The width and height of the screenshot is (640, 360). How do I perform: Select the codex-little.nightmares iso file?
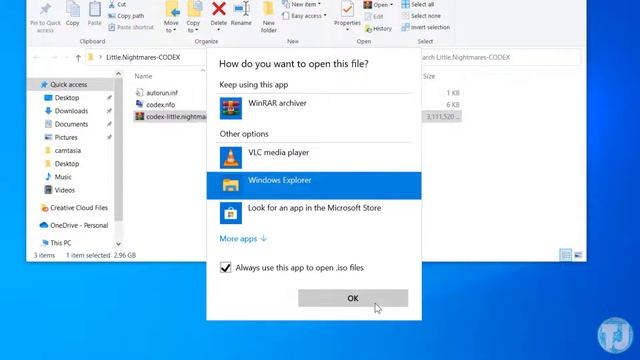171,117
